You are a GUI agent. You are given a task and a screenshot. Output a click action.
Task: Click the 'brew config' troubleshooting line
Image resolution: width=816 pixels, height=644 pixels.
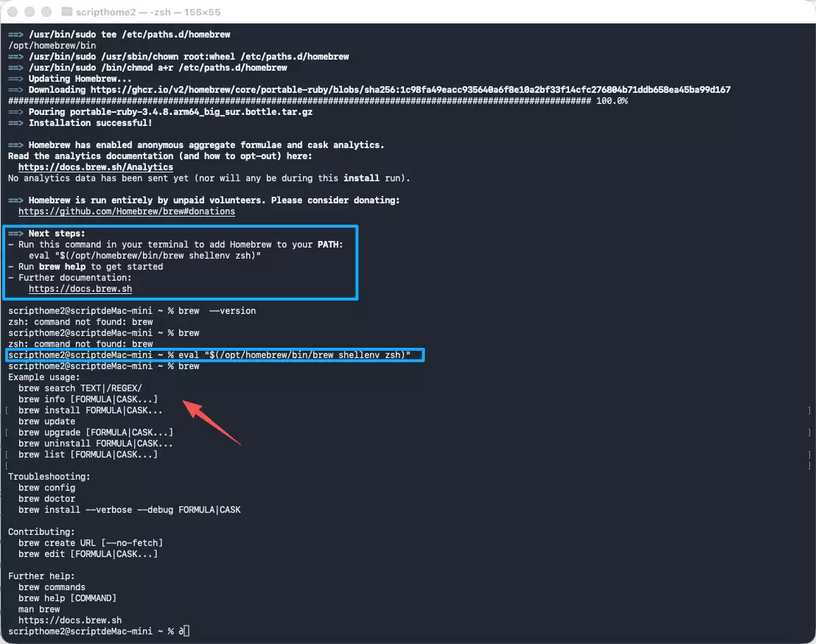47,488
